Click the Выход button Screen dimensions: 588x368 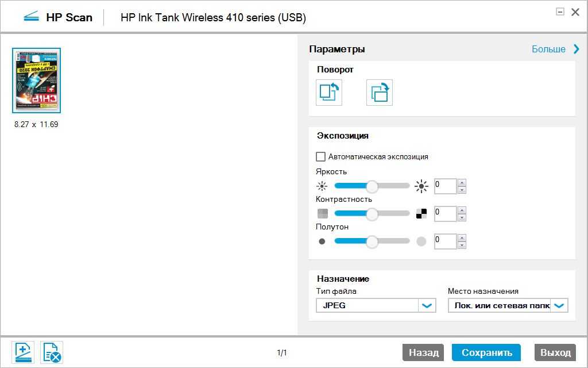point(555,352)
